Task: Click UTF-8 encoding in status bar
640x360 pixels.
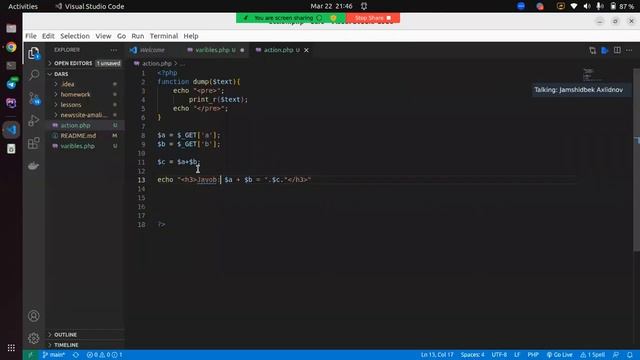Action: (499, 355)
